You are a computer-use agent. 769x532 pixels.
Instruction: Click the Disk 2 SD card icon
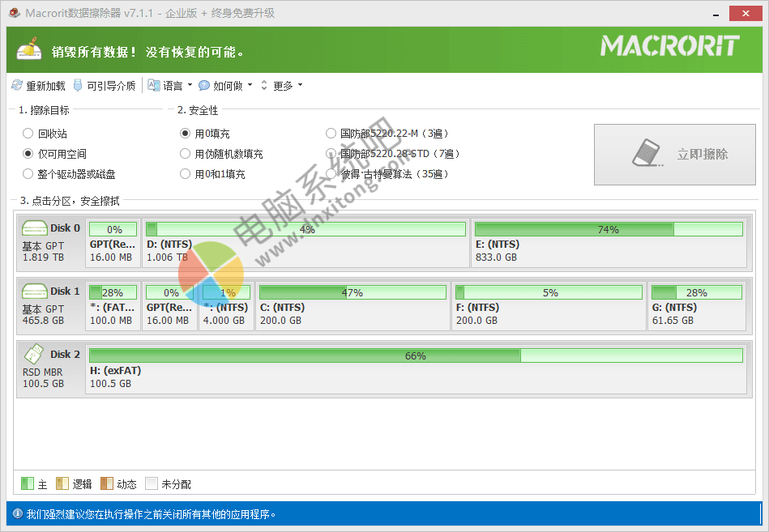(34, 355)
